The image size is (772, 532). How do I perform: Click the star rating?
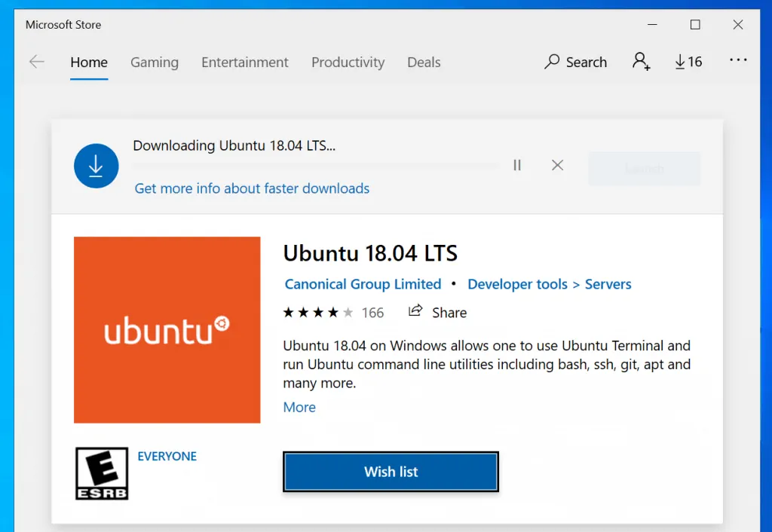pyautogui.click(x=318, y=313)
